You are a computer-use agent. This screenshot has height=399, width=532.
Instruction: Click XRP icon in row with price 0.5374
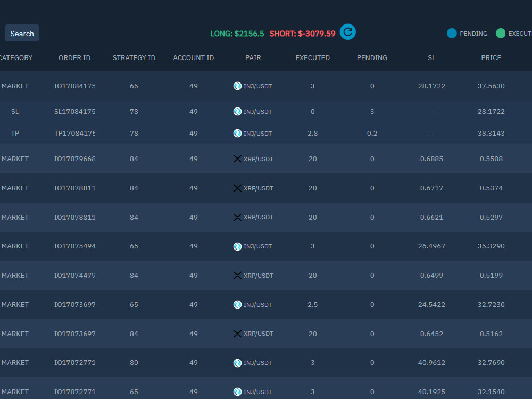point(237,188)
